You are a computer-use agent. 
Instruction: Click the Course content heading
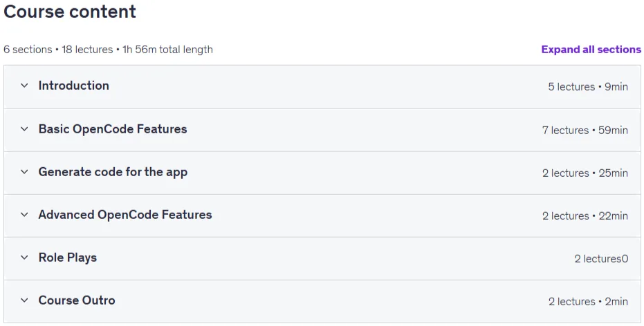[70, 12]
